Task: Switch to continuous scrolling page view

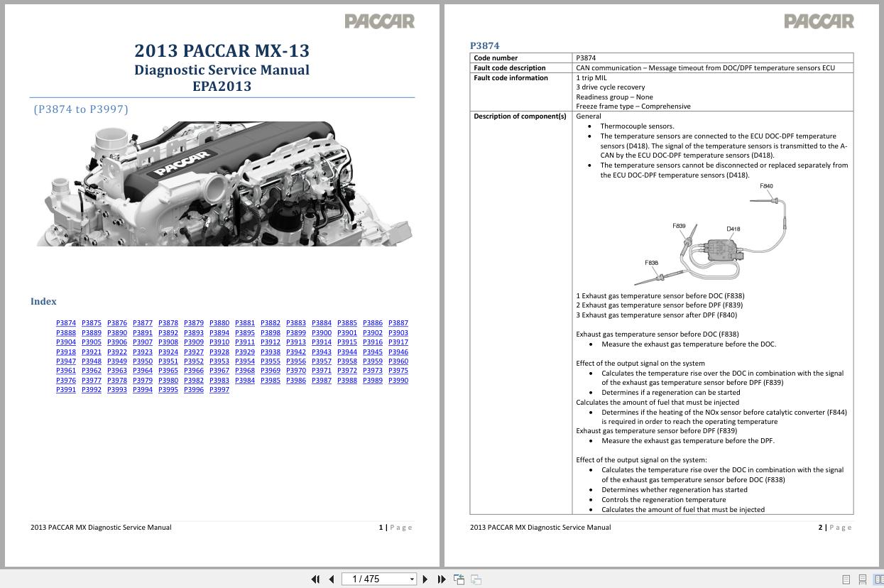Action: click(x=862, y=579)
